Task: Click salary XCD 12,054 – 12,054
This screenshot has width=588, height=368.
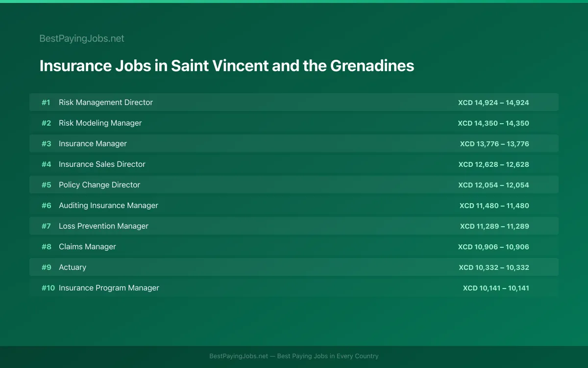Action: pos(493,185)
